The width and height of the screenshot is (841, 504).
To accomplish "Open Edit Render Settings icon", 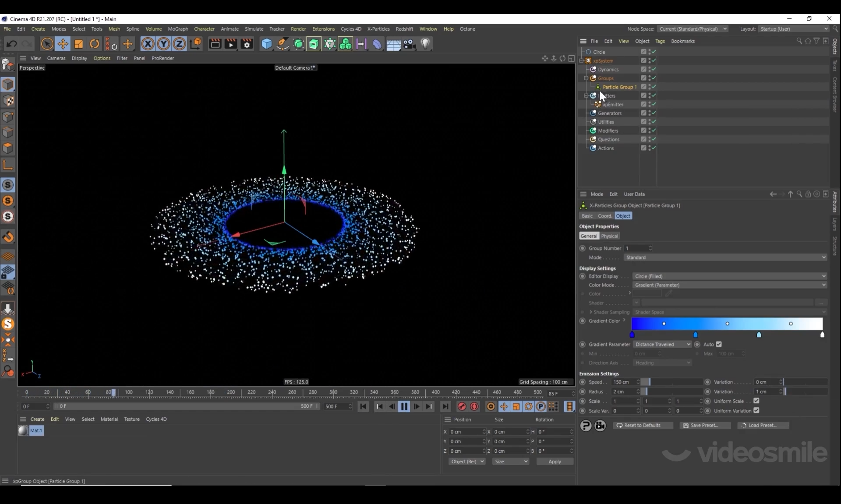I will tap(247, 44).
